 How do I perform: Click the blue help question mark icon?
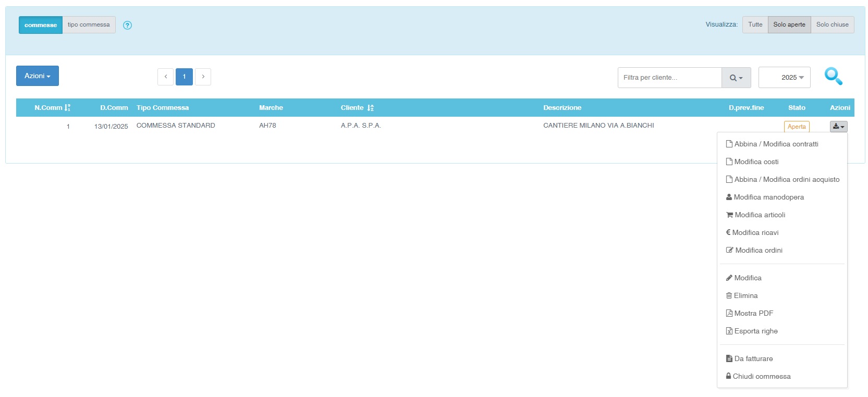(127, 25)
